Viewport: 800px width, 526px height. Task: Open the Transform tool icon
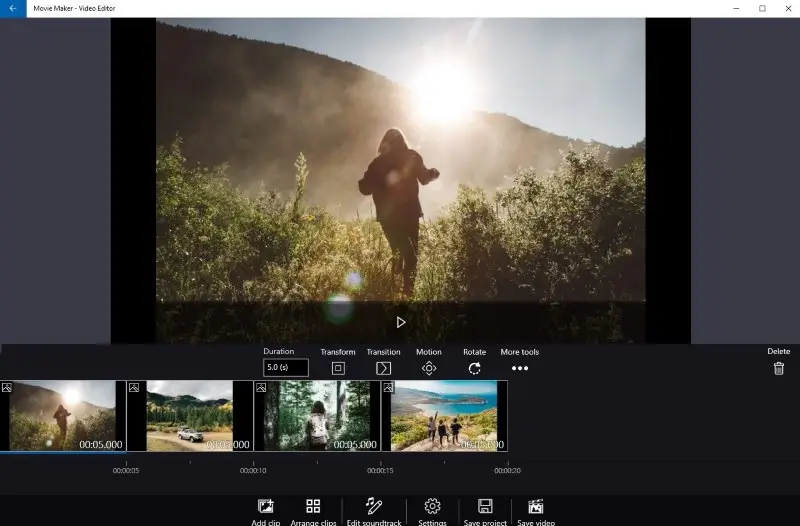click(338, 368)
